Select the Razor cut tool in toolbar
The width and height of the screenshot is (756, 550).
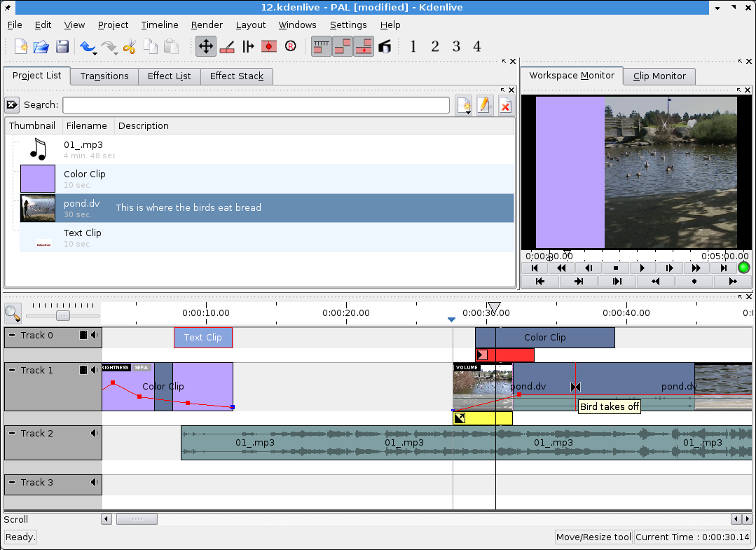coord(227,47)
